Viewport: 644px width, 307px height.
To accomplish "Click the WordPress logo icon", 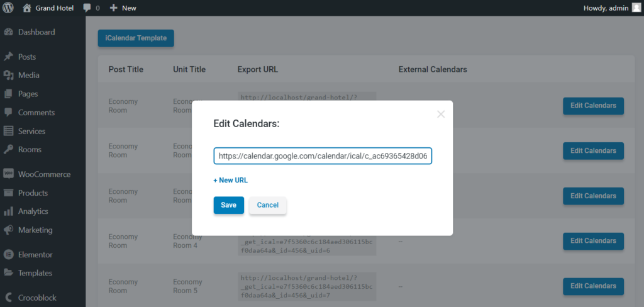I will 8,8.
